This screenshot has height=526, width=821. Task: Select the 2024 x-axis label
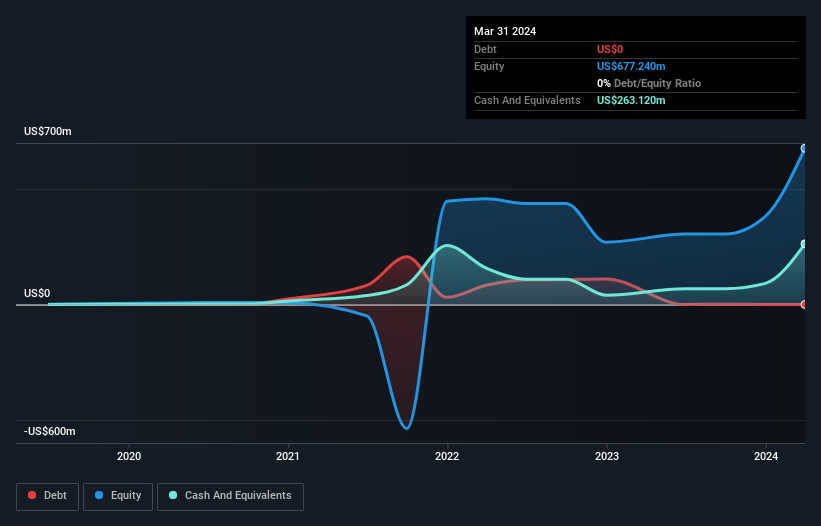tap(766, 456)
